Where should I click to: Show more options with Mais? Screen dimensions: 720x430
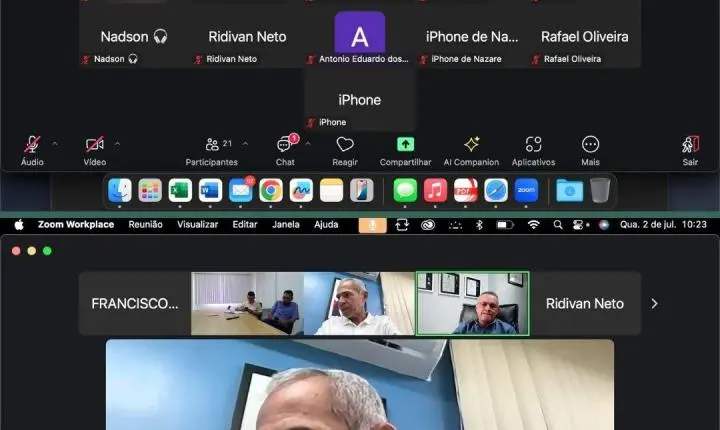(590, 145)
